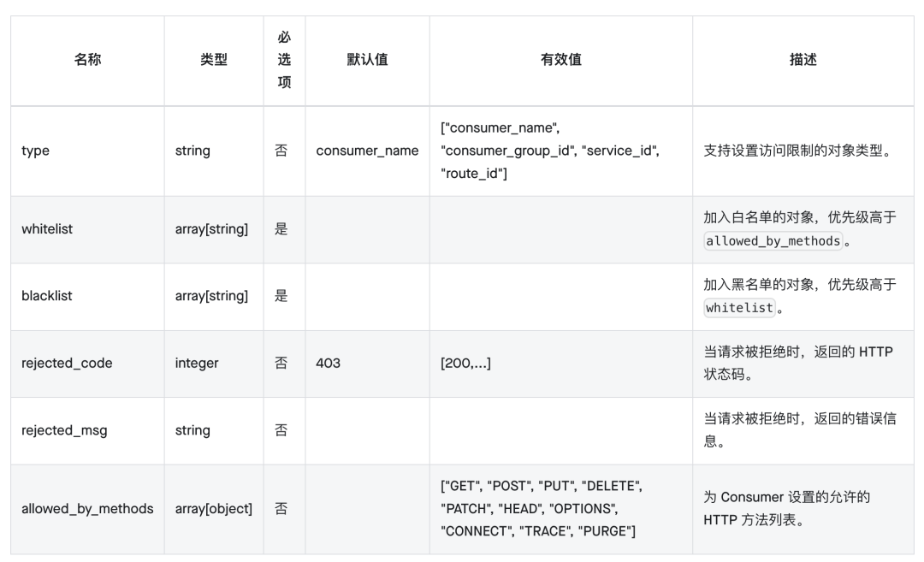Click the 默认值 column header
The height and width of the screenshot is (562, 924).
click(367, 60)
